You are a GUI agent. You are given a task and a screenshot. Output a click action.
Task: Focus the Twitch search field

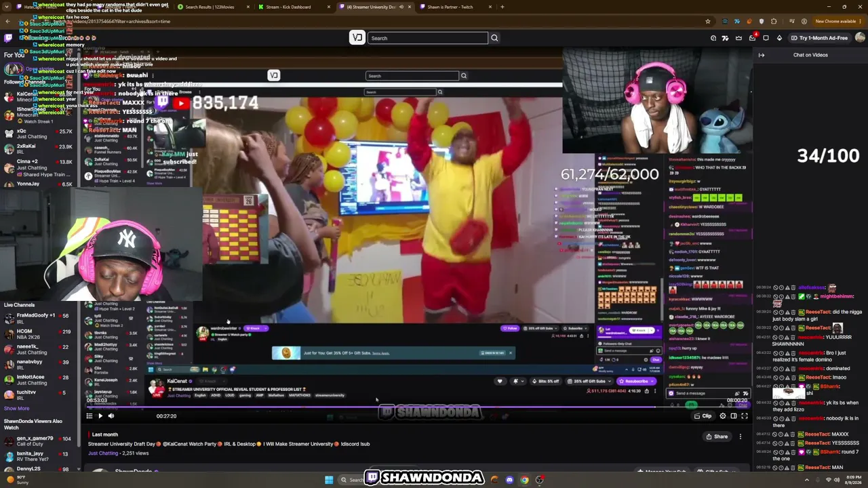pos(428,38)
